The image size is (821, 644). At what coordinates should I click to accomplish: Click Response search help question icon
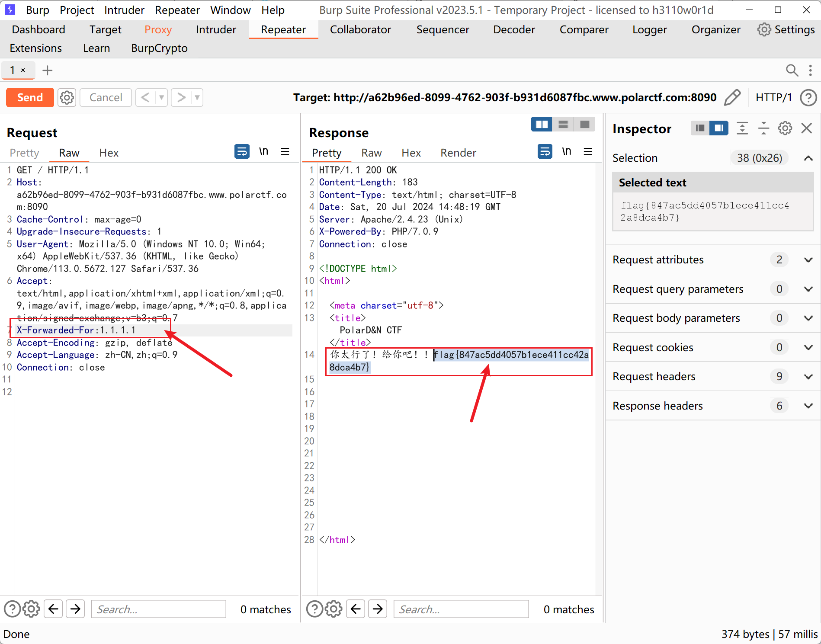[314, 609]
